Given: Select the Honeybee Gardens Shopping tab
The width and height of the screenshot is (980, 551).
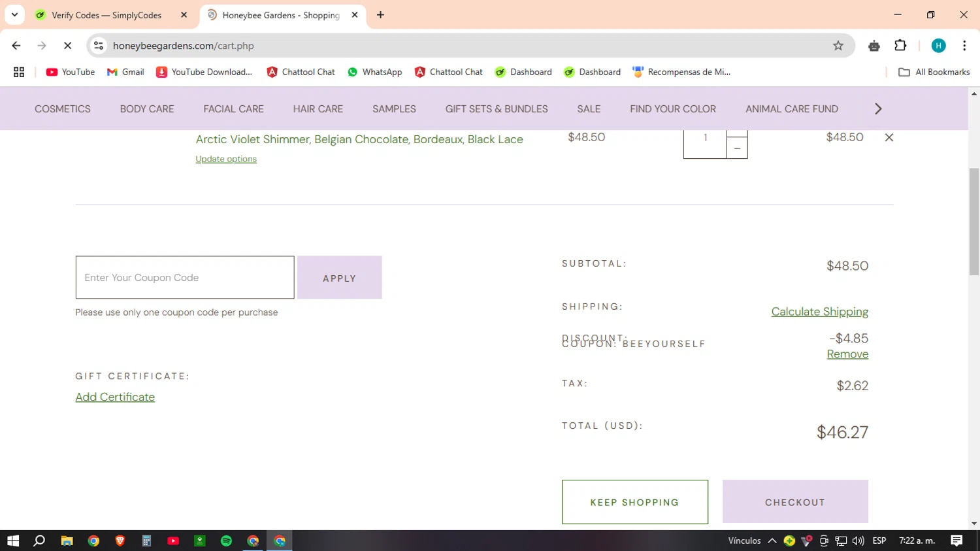Looking at the screenshot, I should coord(281,15).
